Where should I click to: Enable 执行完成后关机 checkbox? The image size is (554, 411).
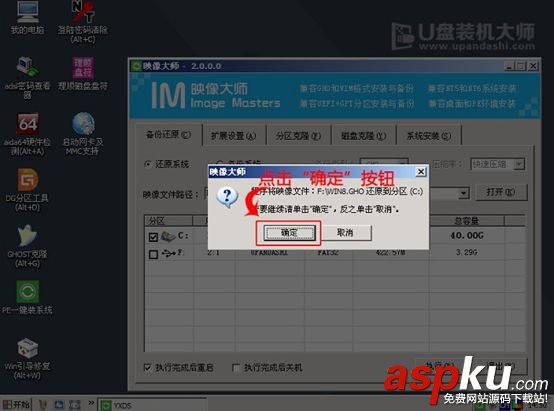(x=236, y=368)
